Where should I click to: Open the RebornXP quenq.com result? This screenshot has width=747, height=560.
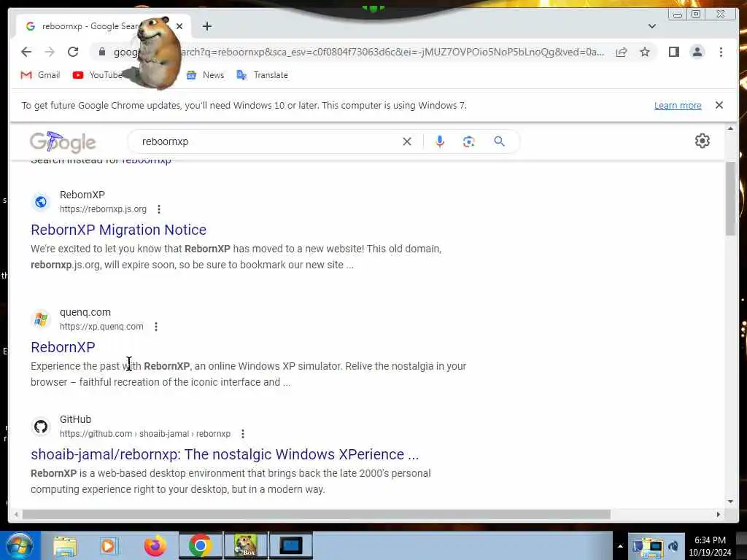coord(63,347)
